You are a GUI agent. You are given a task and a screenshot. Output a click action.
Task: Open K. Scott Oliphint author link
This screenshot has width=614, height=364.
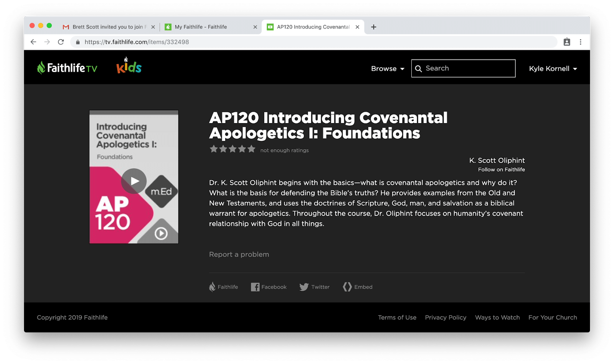coord(497,160)
